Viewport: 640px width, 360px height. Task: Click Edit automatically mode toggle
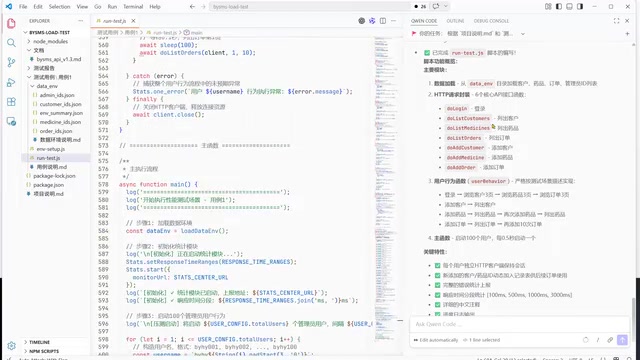(436, 340)
